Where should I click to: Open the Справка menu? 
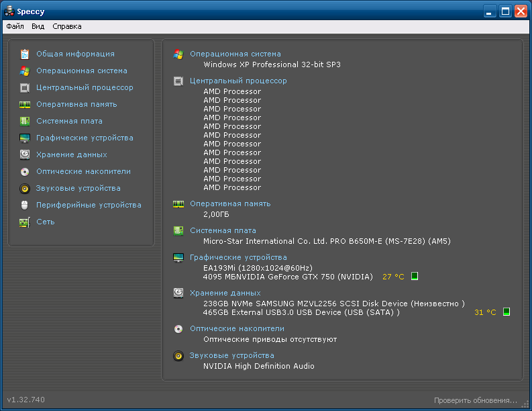point(67,26)
